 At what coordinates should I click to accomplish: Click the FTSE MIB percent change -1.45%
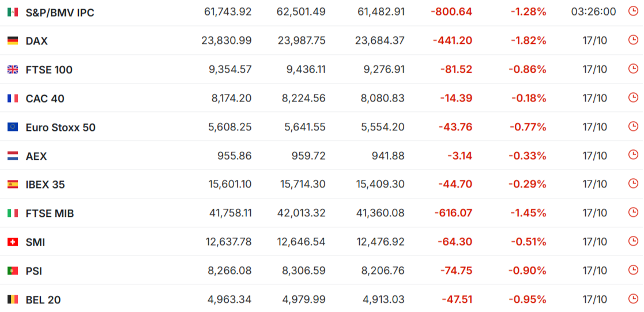coord(528,213)
